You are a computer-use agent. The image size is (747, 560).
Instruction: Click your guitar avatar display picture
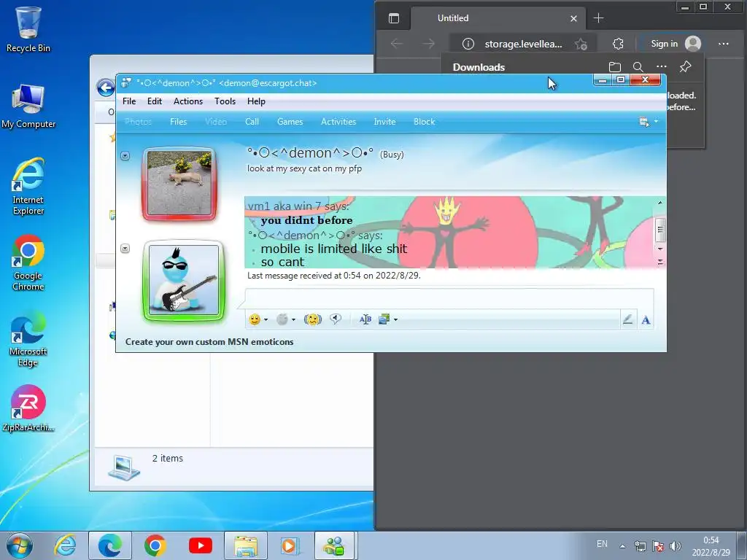183,280
